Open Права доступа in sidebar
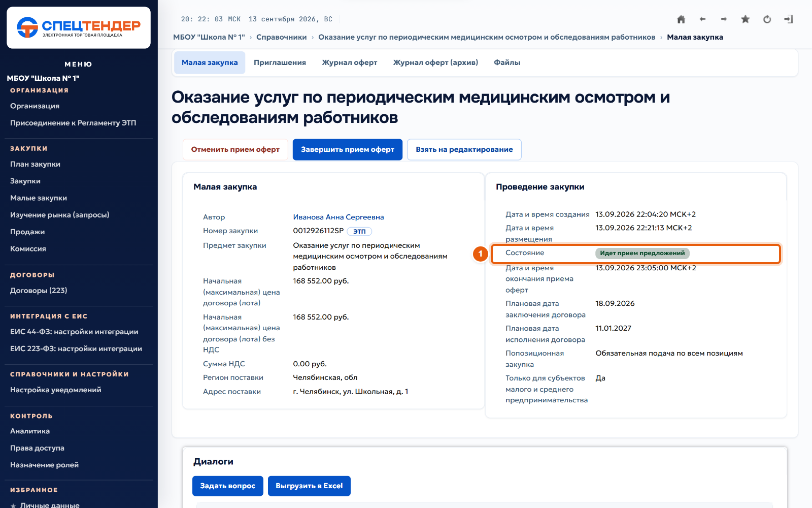 (37, 448)
